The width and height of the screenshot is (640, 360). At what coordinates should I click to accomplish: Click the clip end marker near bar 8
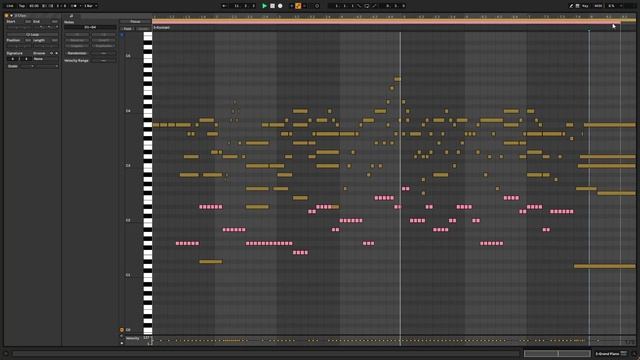point(589,30)
